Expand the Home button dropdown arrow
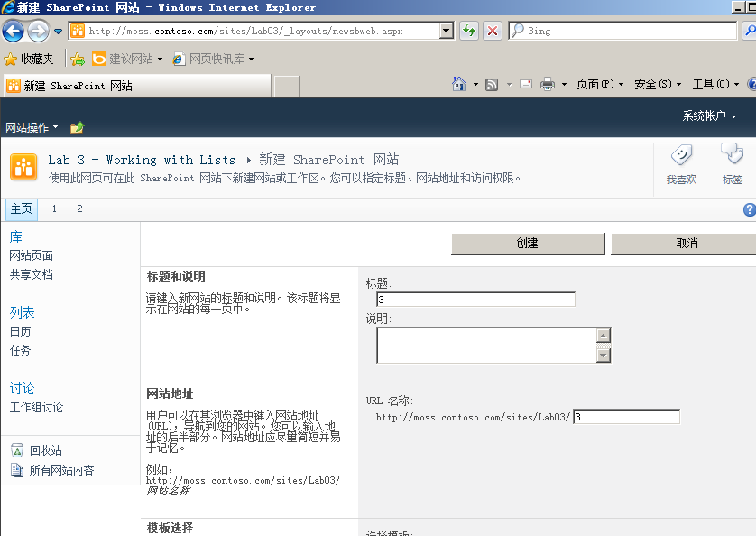This screenshot has width=756, height=536. click(x=475, y=85)
